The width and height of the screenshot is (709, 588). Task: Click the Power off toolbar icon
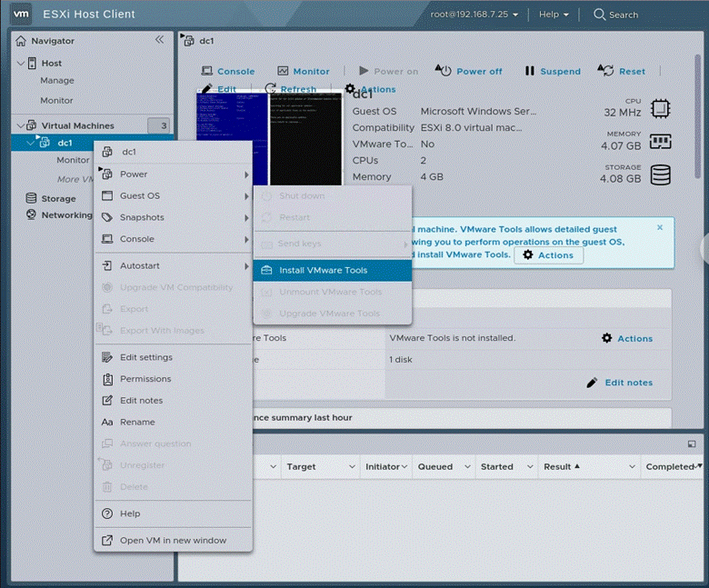point(444,71)
